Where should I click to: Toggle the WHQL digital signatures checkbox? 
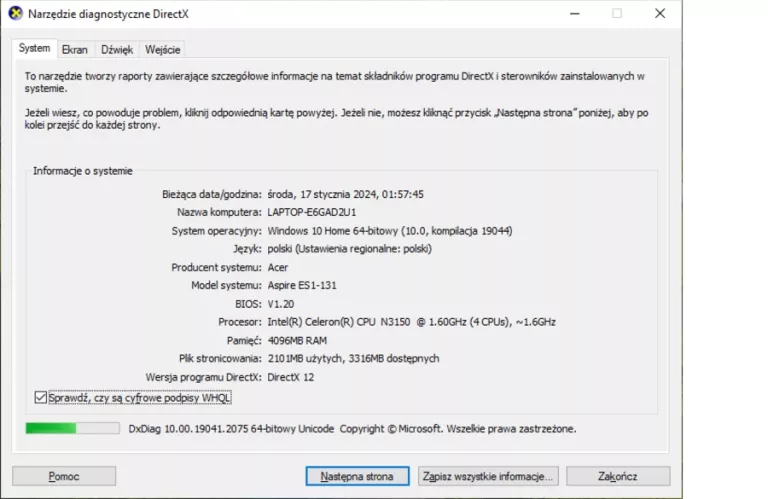click(x=41, y=397)
